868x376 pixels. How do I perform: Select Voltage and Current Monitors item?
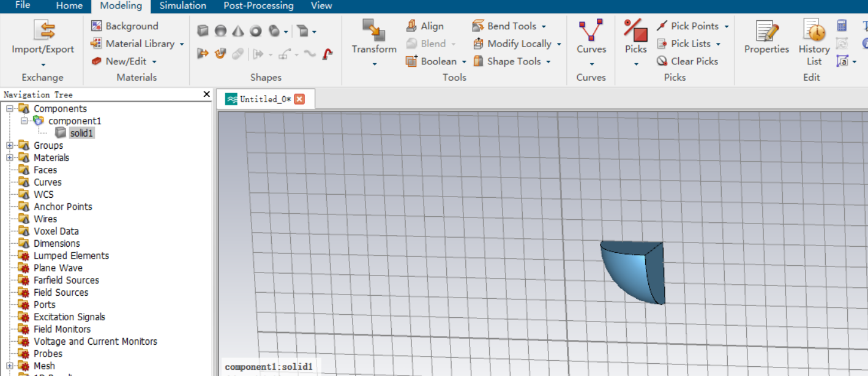click(x=95, y=341)
